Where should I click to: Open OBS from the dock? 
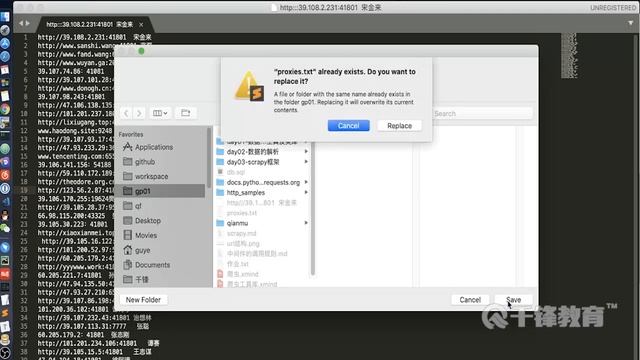click(x=5, y=353)
